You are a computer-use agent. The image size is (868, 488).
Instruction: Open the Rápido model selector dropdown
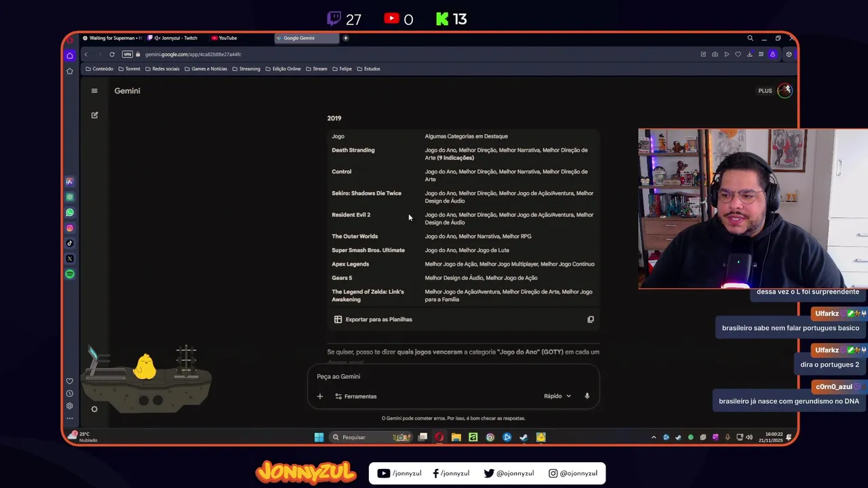pyautogui.click(x=557, y=396)
